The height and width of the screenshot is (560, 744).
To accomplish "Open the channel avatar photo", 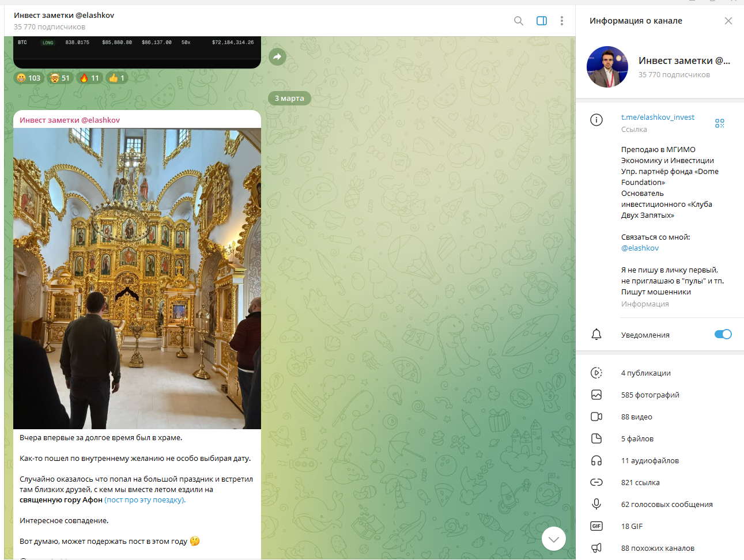I will (x=607, y=67).
